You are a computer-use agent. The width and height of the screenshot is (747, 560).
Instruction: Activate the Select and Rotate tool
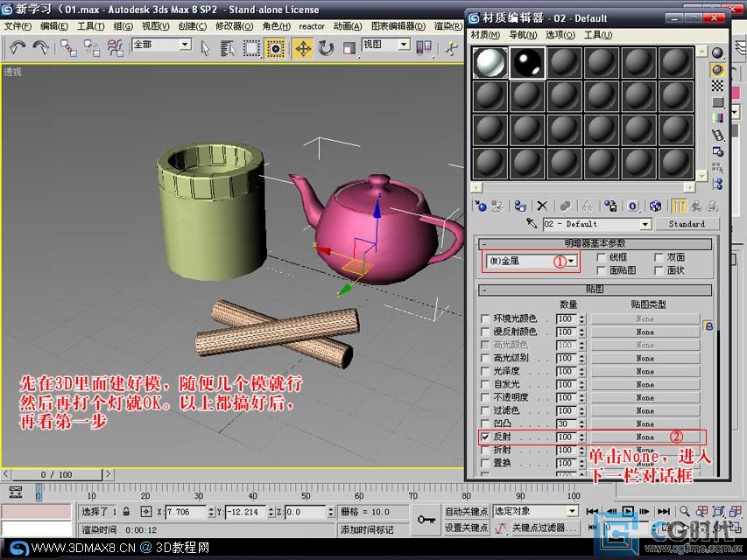326,48
